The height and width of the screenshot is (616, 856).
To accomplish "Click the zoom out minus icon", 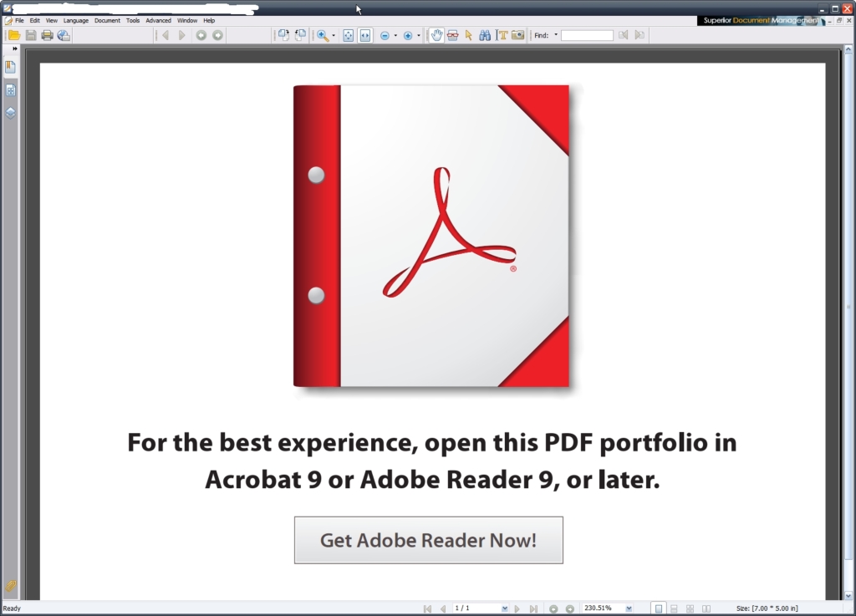I will point(385,35).
